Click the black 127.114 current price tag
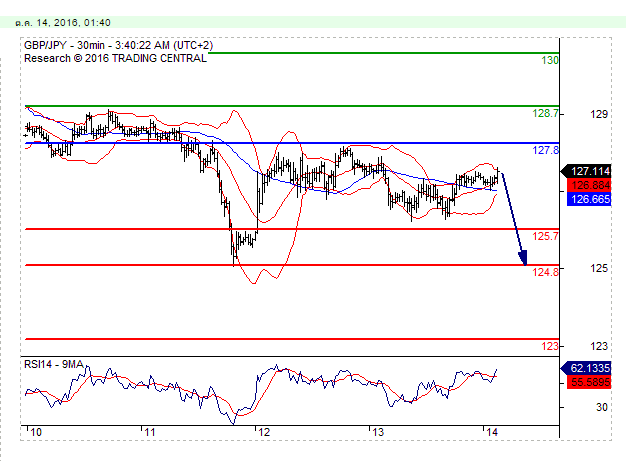Image resolution: width=626 pixels, height=461 pixels. pos(586,171)
